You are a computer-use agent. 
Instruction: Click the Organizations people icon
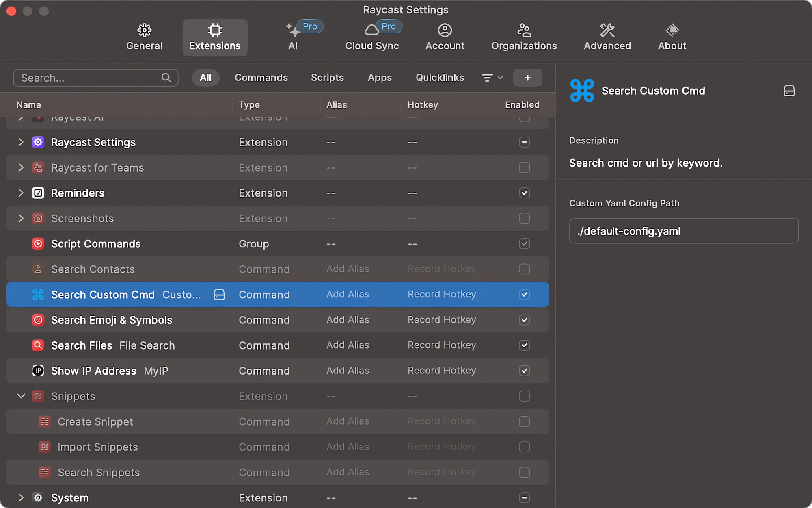coord(524,30)
